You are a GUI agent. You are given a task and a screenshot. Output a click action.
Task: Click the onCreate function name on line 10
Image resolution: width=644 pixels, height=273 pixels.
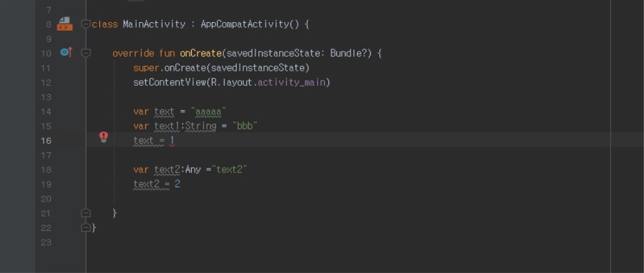pyautogui.click(x=201, y=54)
